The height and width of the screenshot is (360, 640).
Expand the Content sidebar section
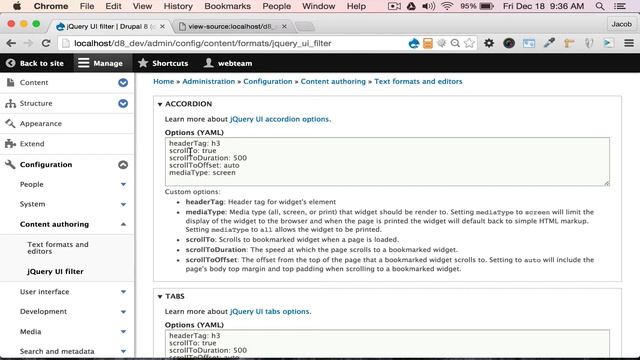click(x=123, y=83)
